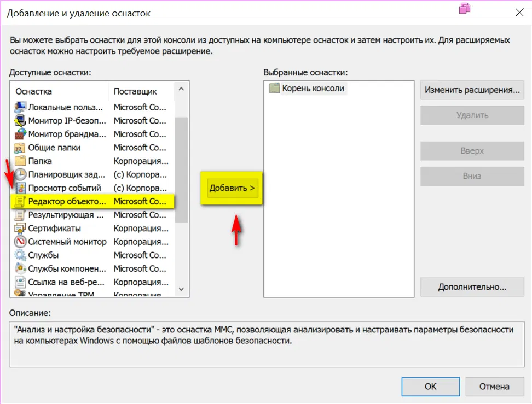Select Ссылка на веб-ре... entry name
This screenshot has width=532, height=404.
coord(66,282)
